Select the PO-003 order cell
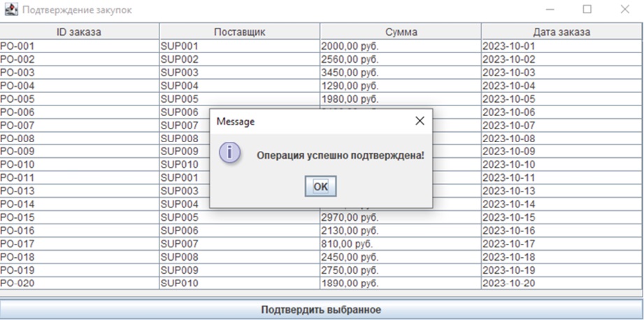Image resolution: width=644 pixels, height=320 pixels. click(80, 73)
